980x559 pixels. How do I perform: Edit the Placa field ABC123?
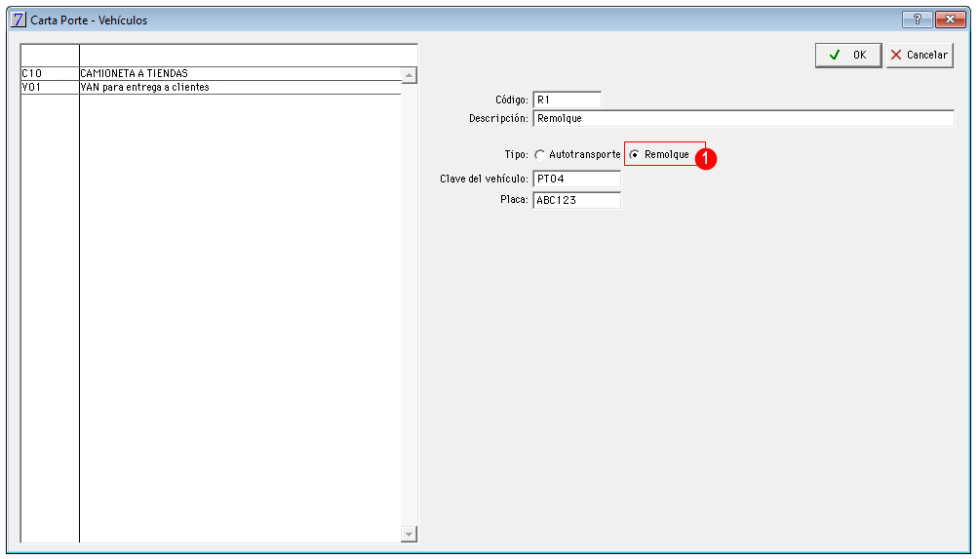coord(577,200)
